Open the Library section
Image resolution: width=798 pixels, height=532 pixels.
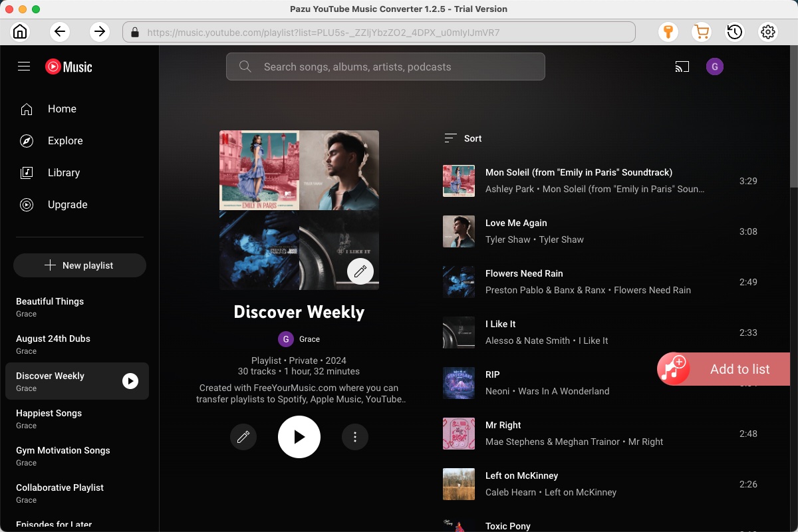(x=63, y=172)
